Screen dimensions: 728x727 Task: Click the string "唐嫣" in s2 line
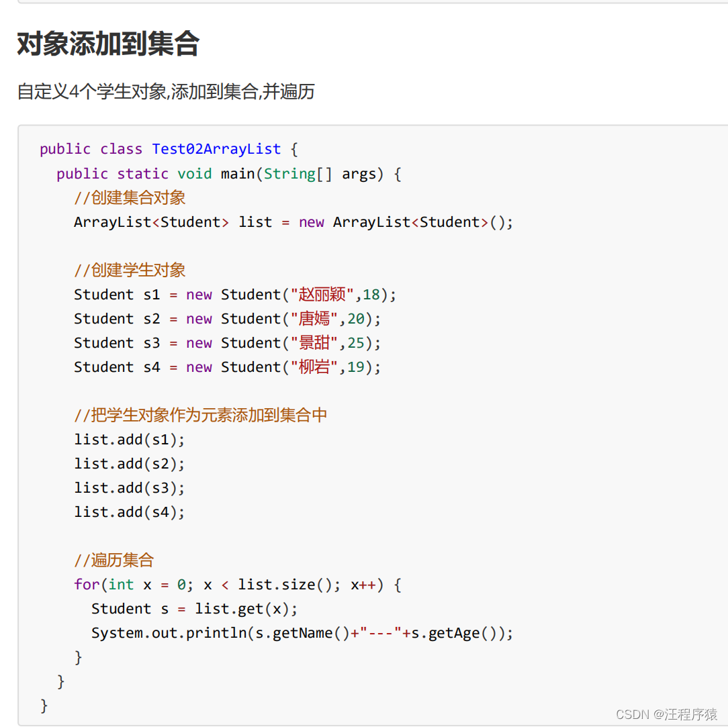pyautogui.click(x=314, y=319)
